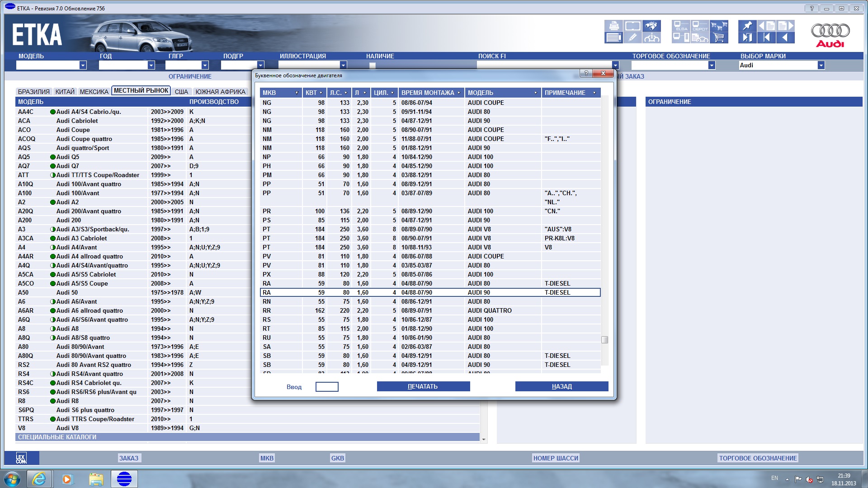Select the БРАЗИЛИЯ market tab
This screenshot has width=868, height=488.
34,92
